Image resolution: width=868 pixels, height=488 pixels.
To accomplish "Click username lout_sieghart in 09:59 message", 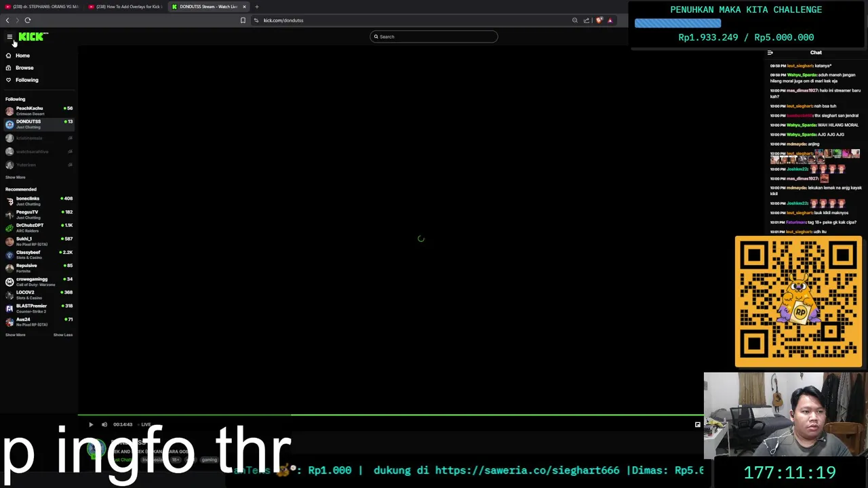I will [x=800, y=66].
